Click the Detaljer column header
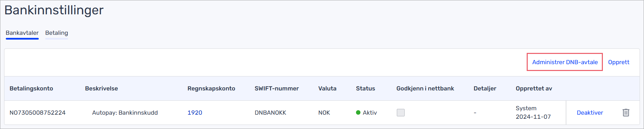This screenshot has height=129, width=644. tap(485, 88)
